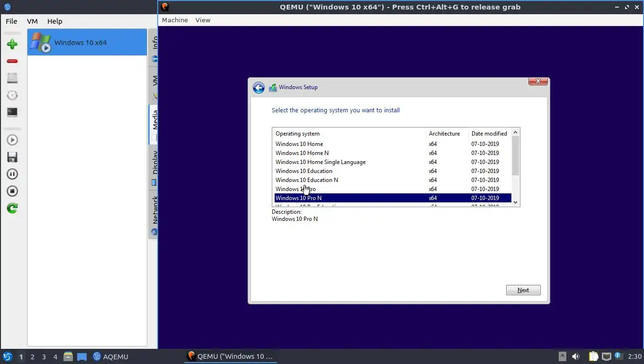
Task: Switch to the VM side tab
Action: (x=153, y=84)
